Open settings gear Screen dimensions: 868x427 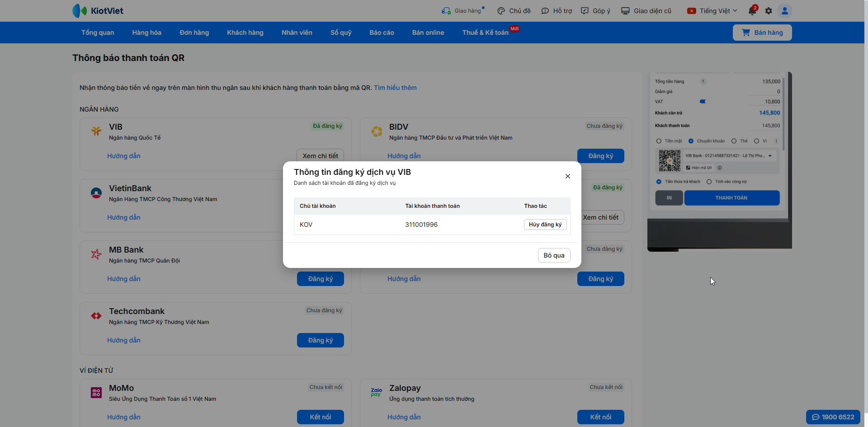(x=769, y=11)
